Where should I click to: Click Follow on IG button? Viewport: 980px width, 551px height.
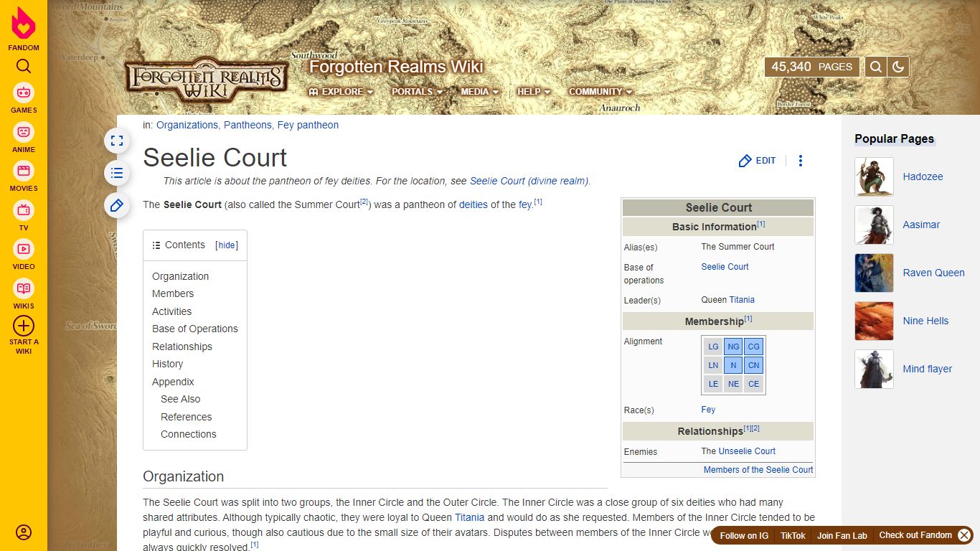point(744,536)
